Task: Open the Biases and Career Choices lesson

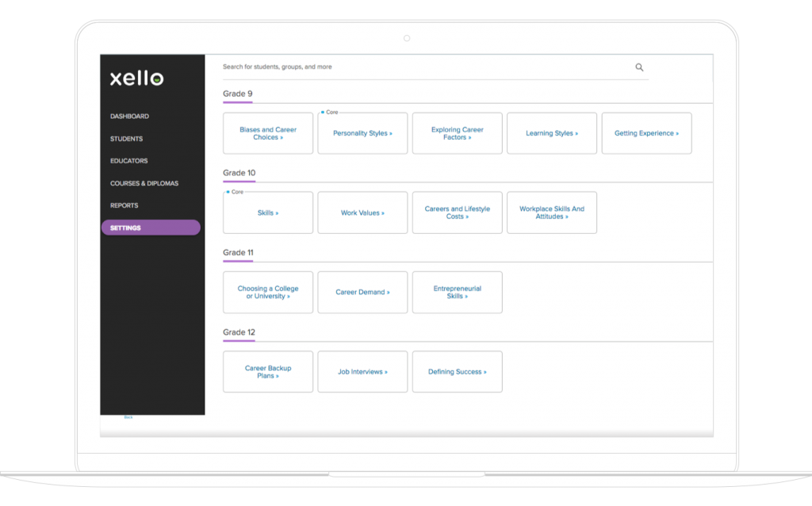Action: (x=267, y=132)
